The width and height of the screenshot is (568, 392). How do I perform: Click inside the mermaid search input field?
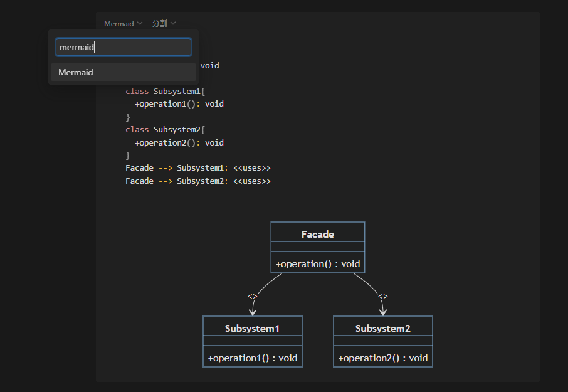point(123,47)
